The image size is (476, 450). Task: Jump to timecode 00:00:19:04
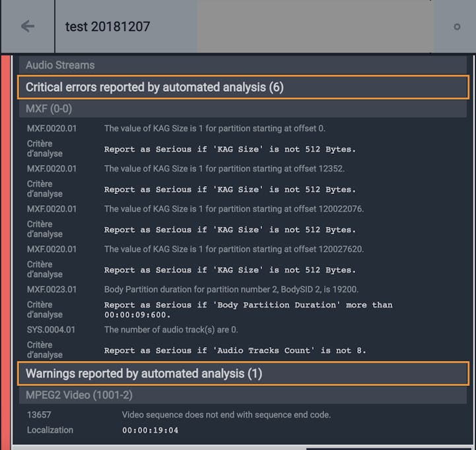(151, 430)
